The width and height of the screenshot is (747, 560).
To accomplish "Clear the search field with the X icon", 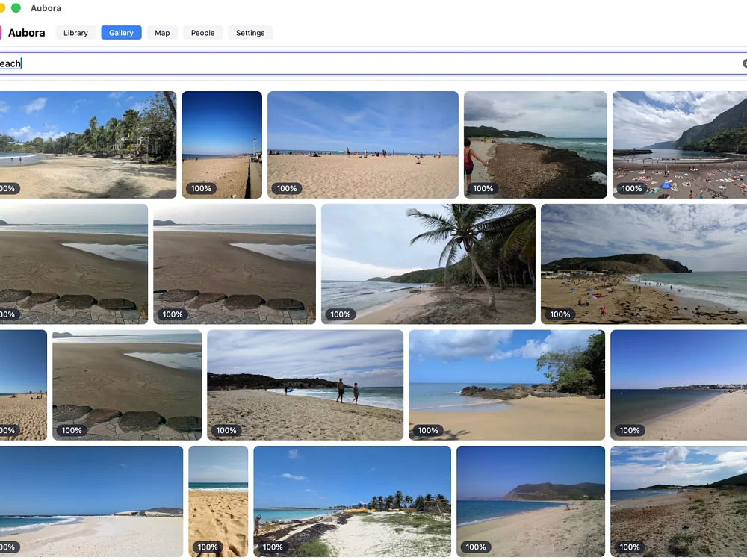I will point(745,63).
